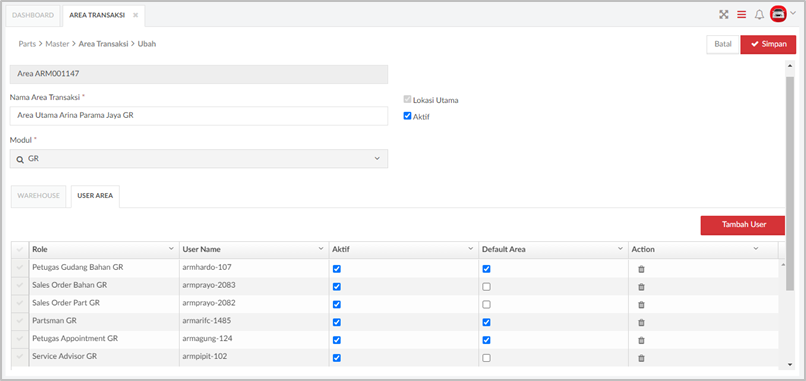Screen dimensions: 806x381
Task: Switch to the Dashboard tab
Action: pyautogui.click(x=33, y=15)
